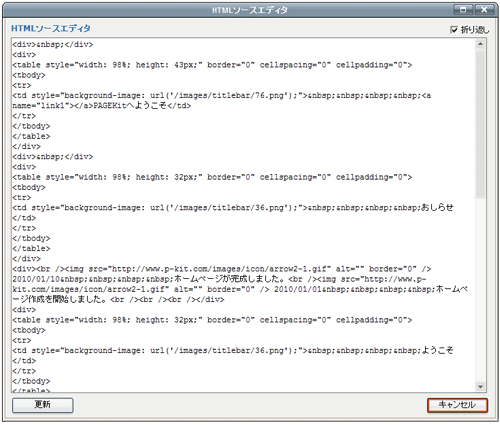500x425 pixels.
Task: Place cursor on the ようこそ td line
Action: point(233,351)
